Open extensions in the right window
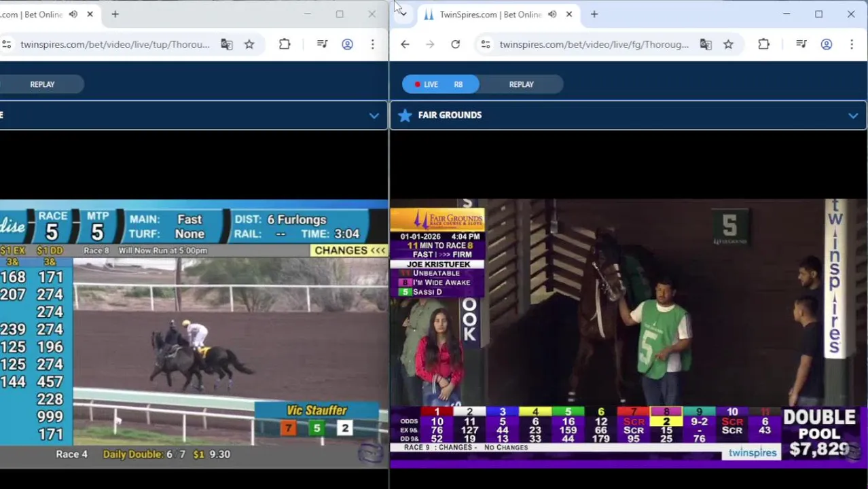The image size is (868, 489). click(x=764, y=44)
